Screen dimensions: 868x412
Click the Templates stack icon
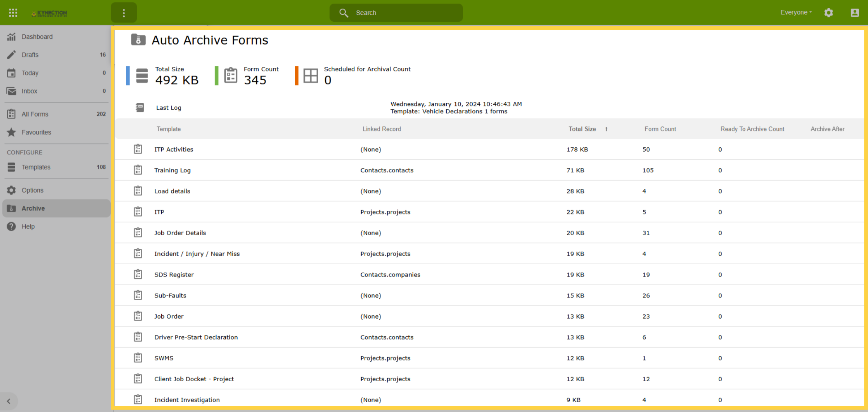point(12,167)
